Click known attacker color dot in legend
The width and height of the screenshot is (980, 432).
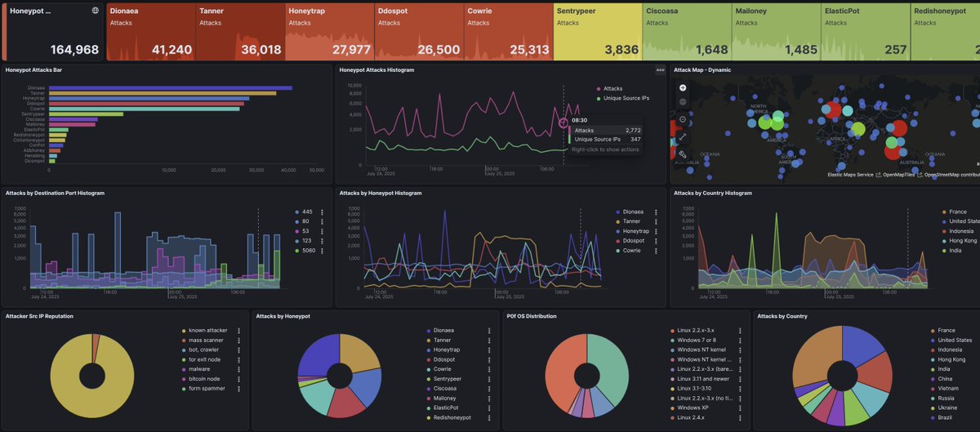click(x=185, y=331)
